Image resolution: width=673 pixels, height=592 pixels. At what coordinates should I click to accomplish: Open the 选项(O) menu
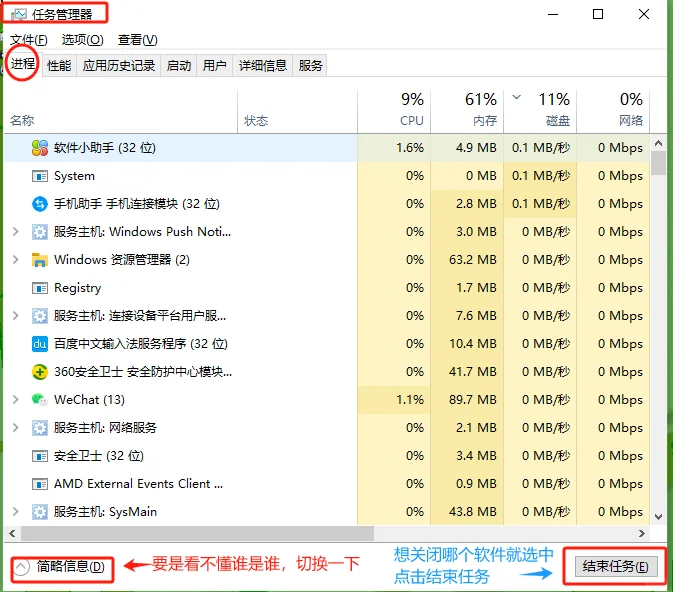coord(82,40)
